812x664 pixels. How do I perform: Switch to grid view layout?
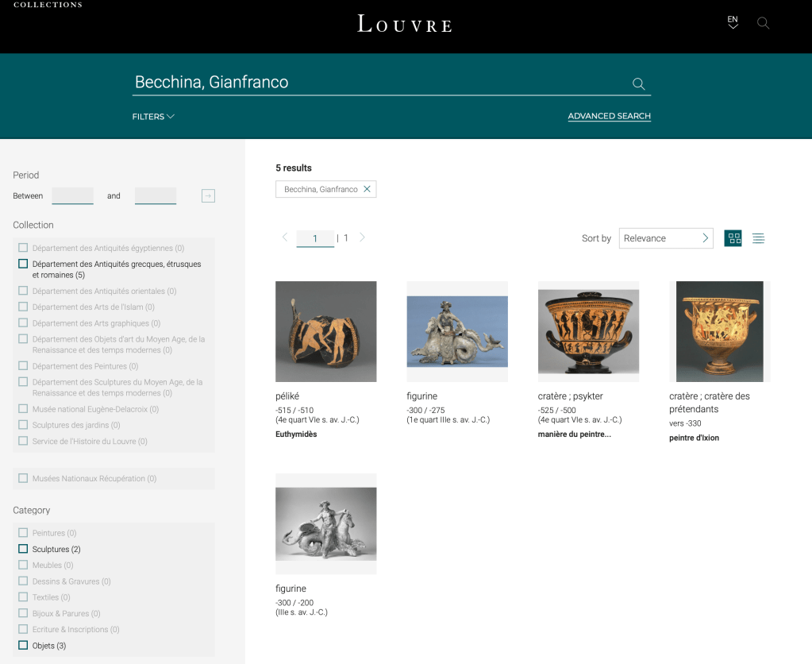tap(733, 238)
